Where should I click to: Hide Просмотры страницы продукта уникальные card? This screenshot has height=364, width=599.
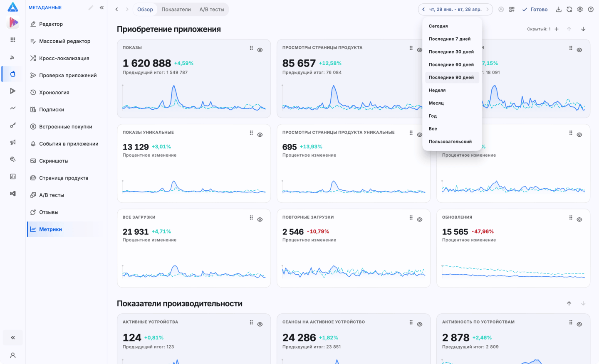point(420,135)
